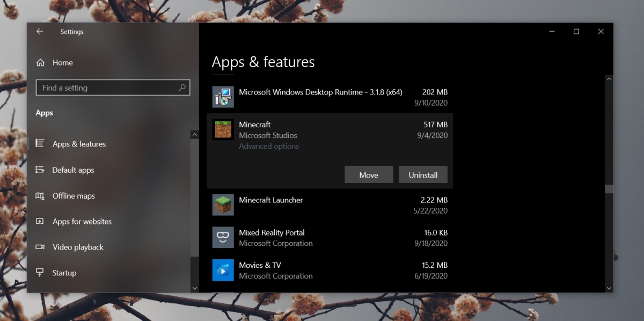
Task: Click the Movies & TV app icon
Action: tap(223, 270)
